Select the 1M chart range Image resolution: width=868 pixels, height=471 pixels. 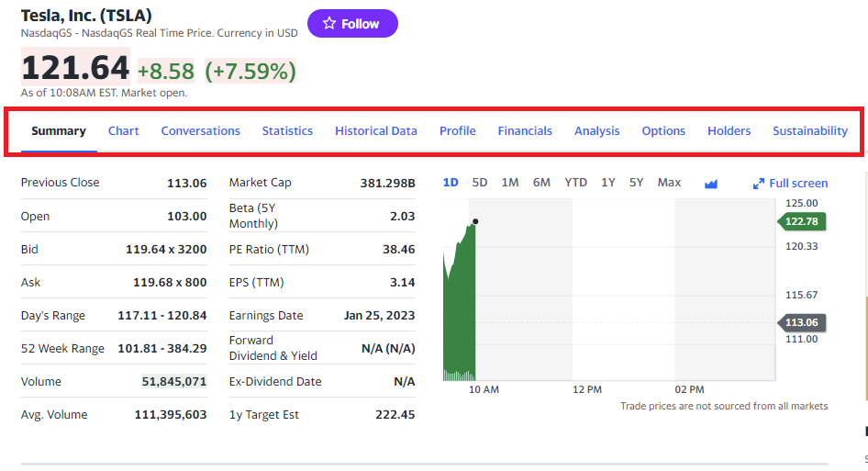[510, 183]
